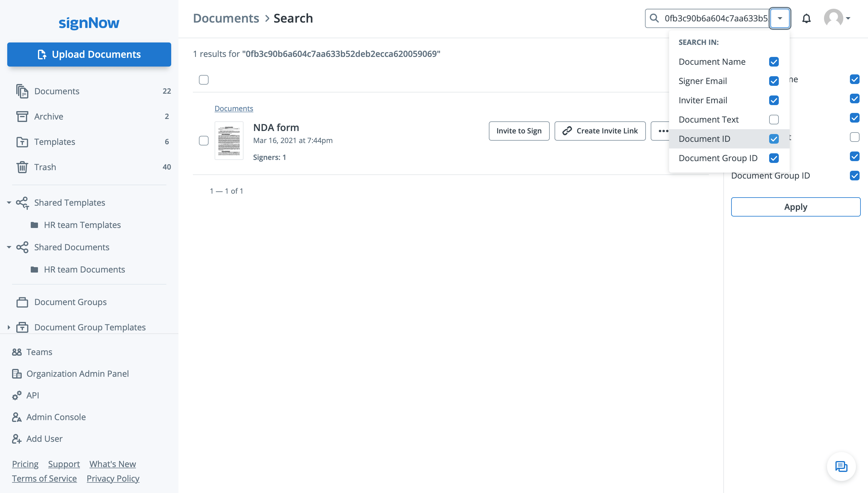Viewport: 868px width, 493px height.
Task: Open the Templates section in sidebar
Action: [55, 142]
